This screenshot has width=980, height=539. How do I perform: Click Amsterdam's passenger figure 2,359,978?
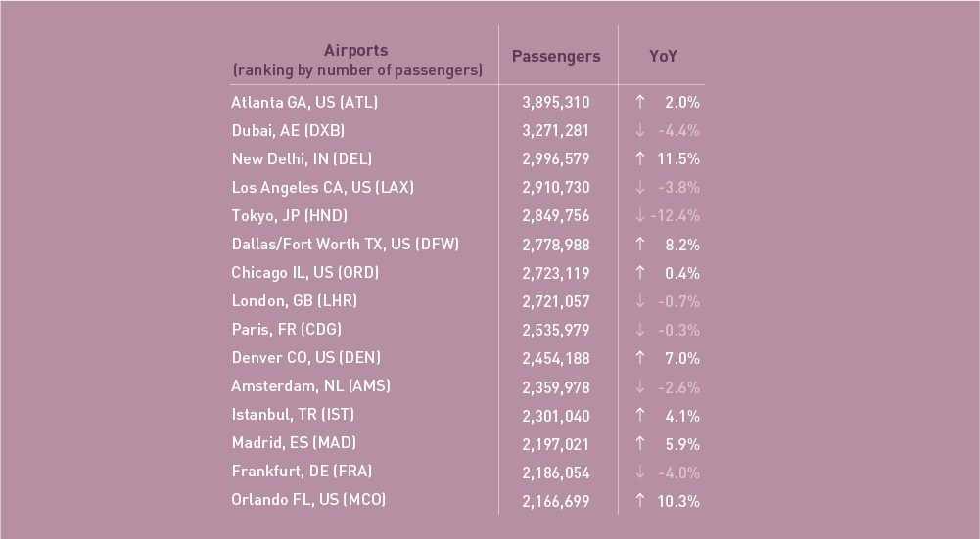[x=556, y=386]
